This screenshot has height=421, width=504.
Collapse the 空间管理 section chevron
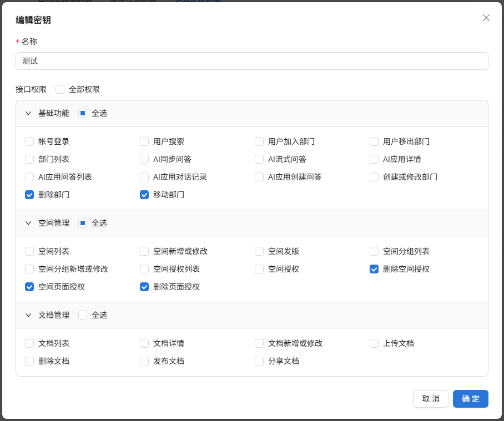point(28,223)
